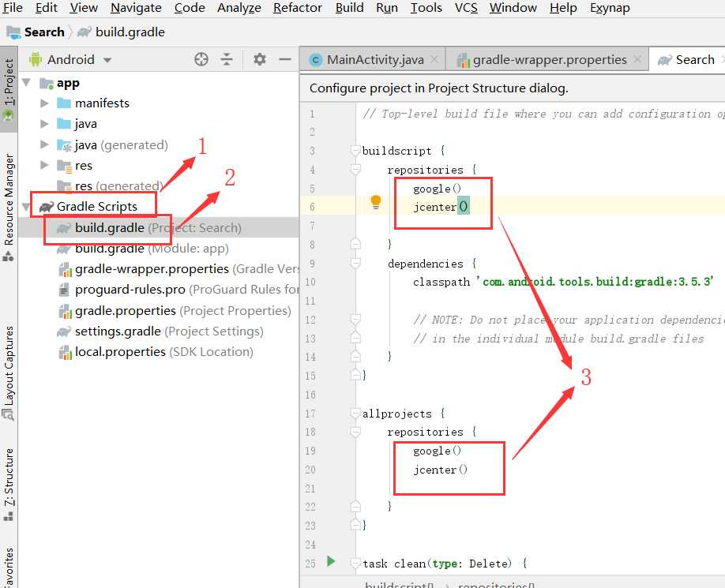Open the Tools menu

pos(426,8)
